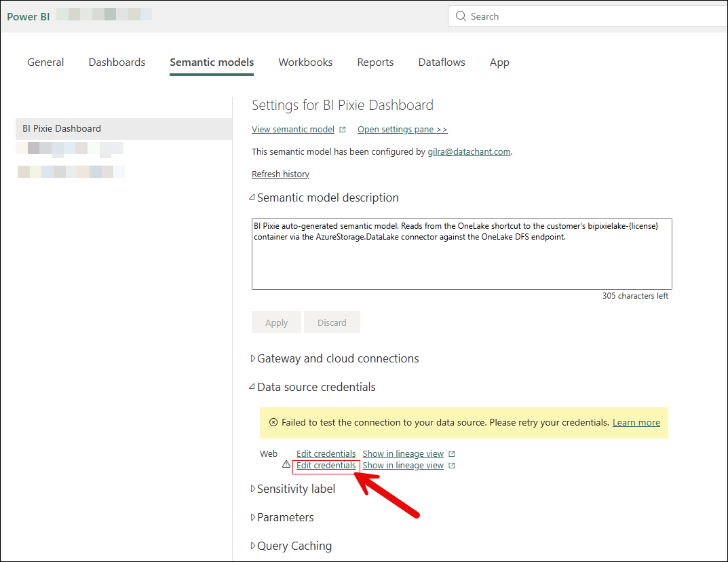Screen dimensions: 728x562
Task: Expand the Query Caching section
Action: tap(252, 546)
